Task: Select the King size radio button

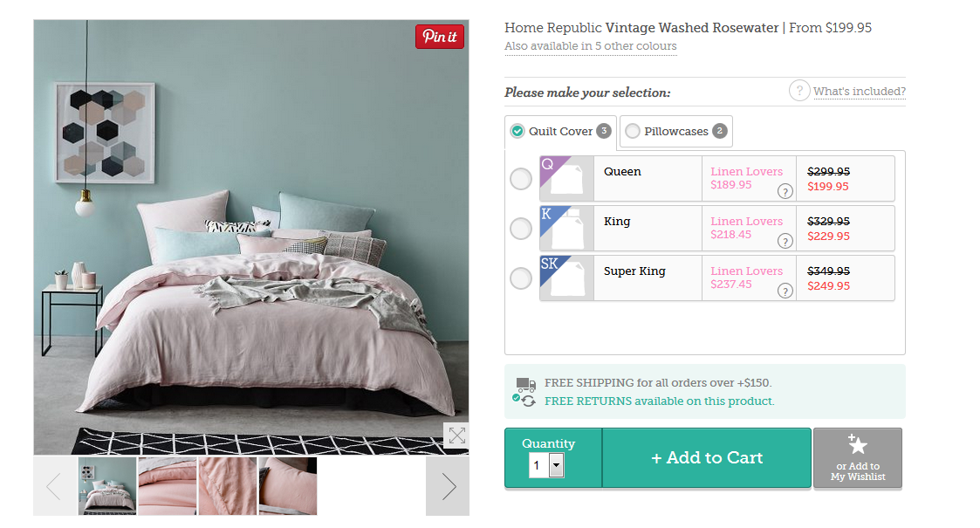Action: click(521, 229)
